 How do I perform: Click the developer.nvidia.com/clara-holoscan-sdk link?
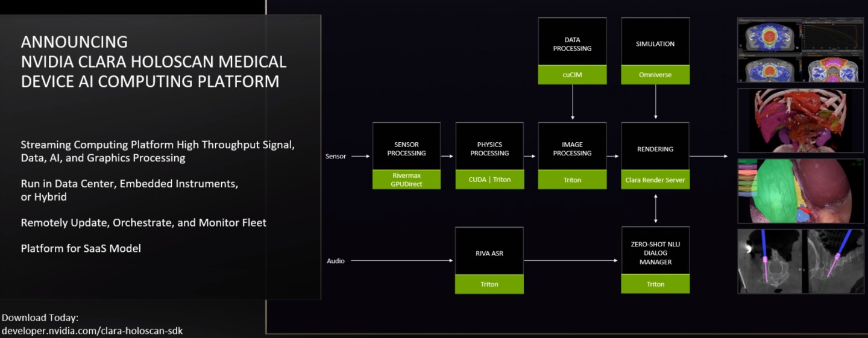click(x=92, y=331)
